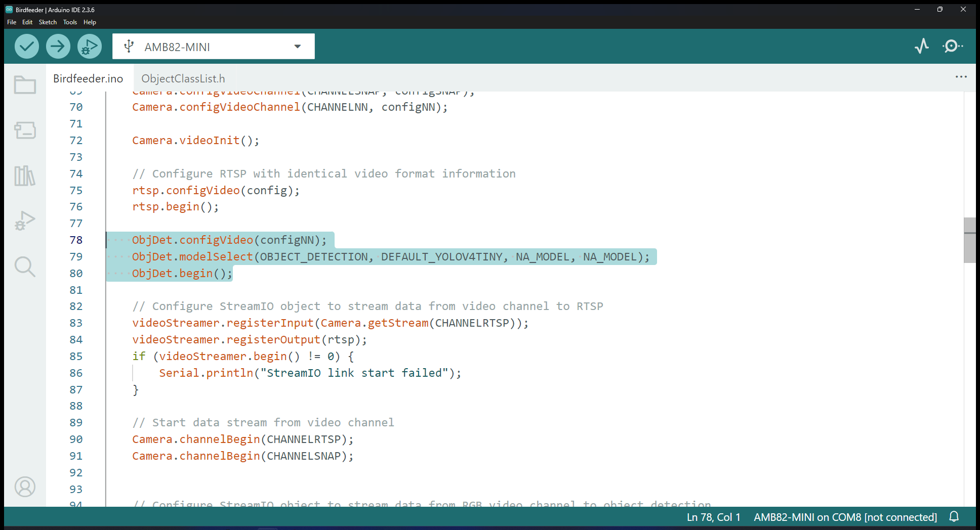The width and height of the screenshot is (980, 530).
Task: Open the Library Manager sidebar panel
Action: click(25, 175)
